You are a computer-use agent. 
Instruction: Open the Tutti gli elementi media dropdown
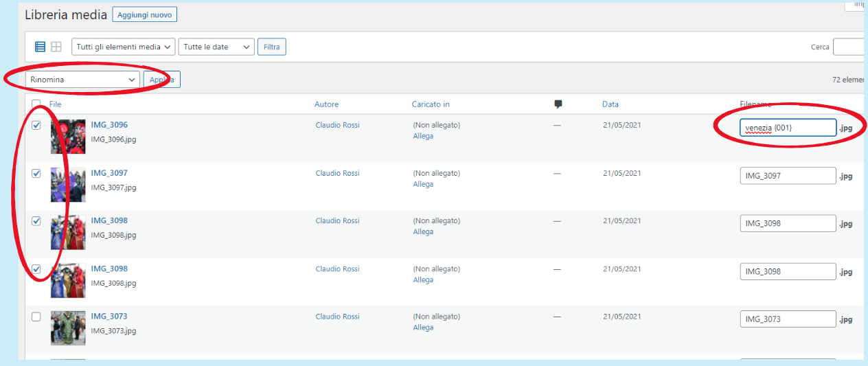point(124,47)
